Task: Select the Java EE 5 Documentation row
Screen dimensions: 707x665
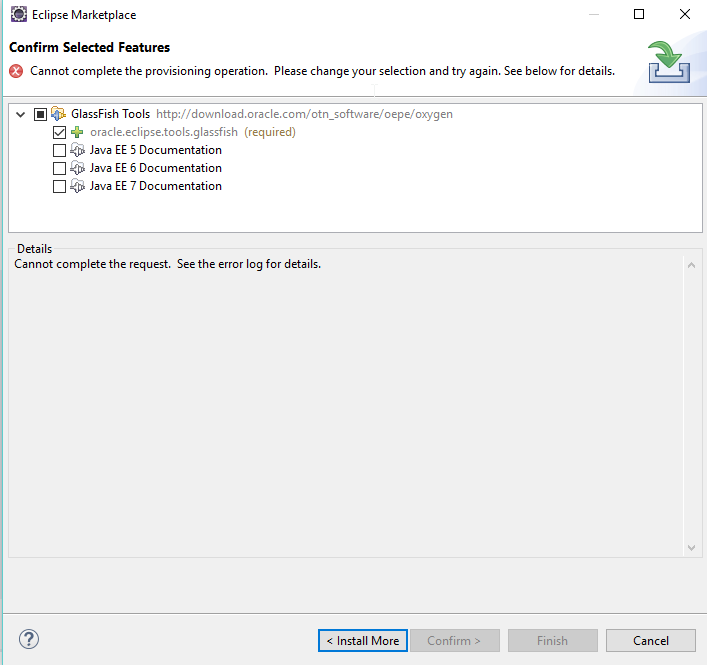Action: (x=156, y=150)
